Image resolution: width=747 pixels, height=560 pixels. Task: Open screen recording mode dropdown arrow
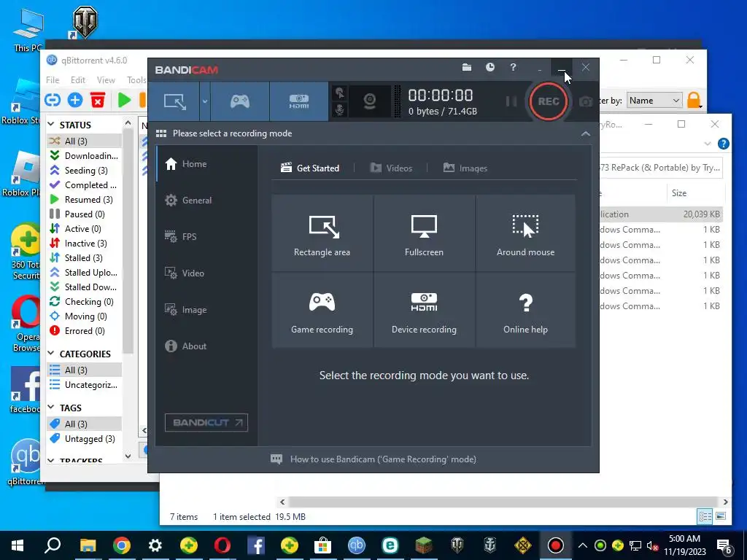click(x=205, y=101)
